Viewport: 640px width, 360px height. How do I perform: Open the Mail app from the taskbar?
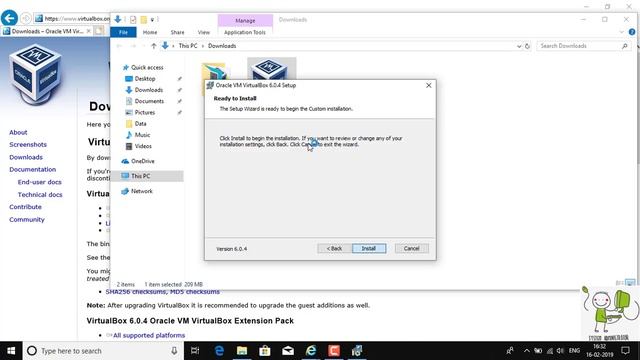(x=288, y=351)
